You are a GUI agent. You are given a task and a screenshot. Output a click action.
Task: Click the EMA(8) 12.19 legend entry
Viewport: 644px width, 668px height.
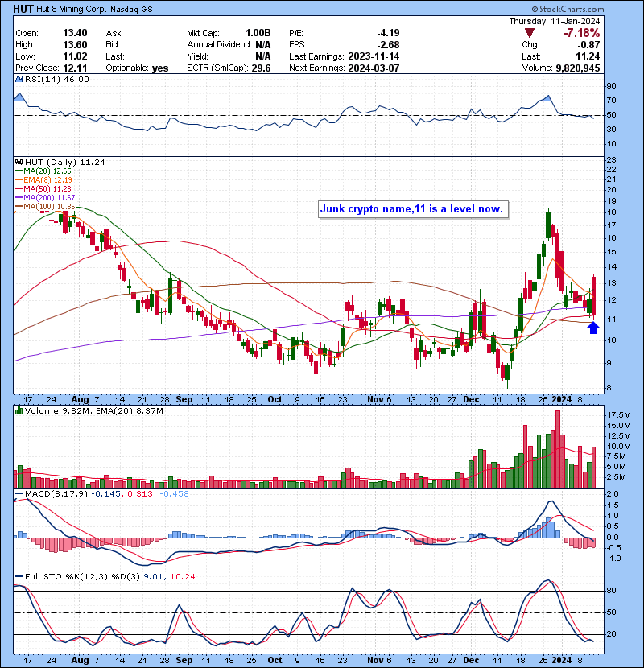pyautogui.click(x=44, y=179)
